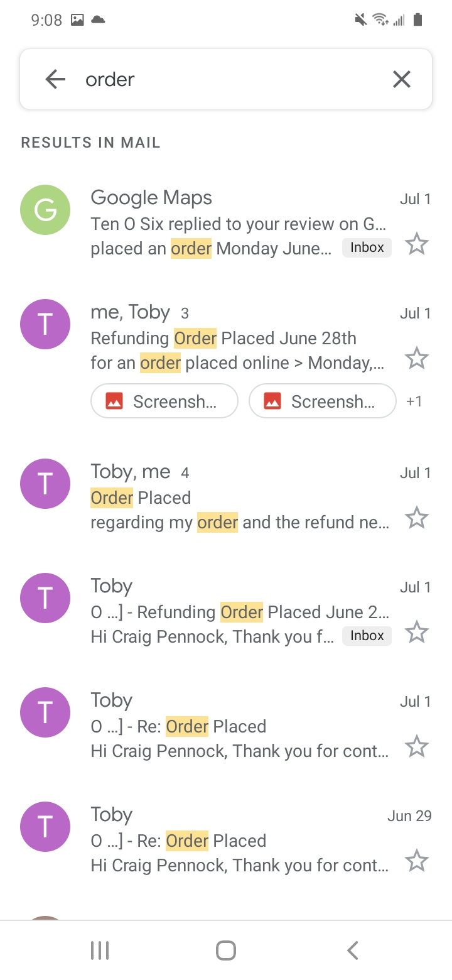This screenshot has width=452, height=980.
Task: Click the search field containing 'order'
Action: point(232,79)
